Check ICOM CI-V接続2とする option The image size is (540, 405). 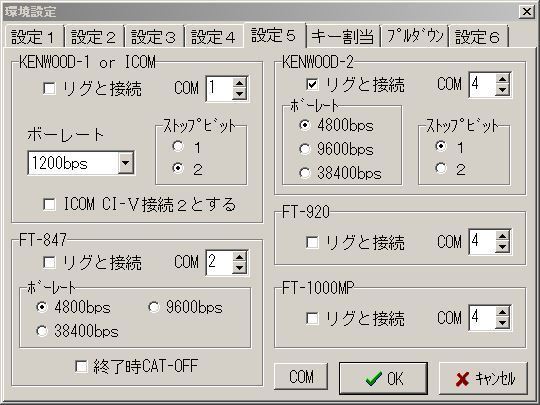(x=49, y=204)
